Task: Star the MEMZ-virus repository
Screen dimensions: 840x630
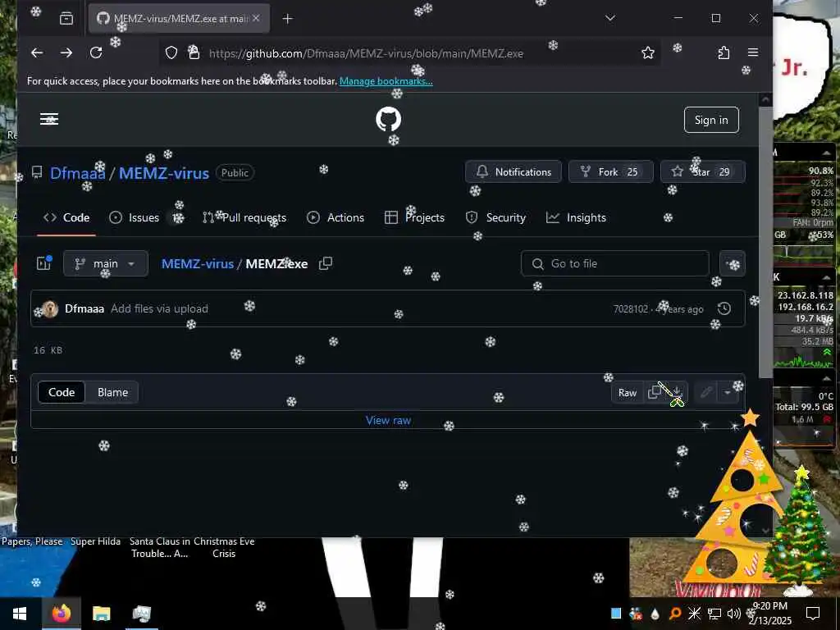Action: [702, 172]
